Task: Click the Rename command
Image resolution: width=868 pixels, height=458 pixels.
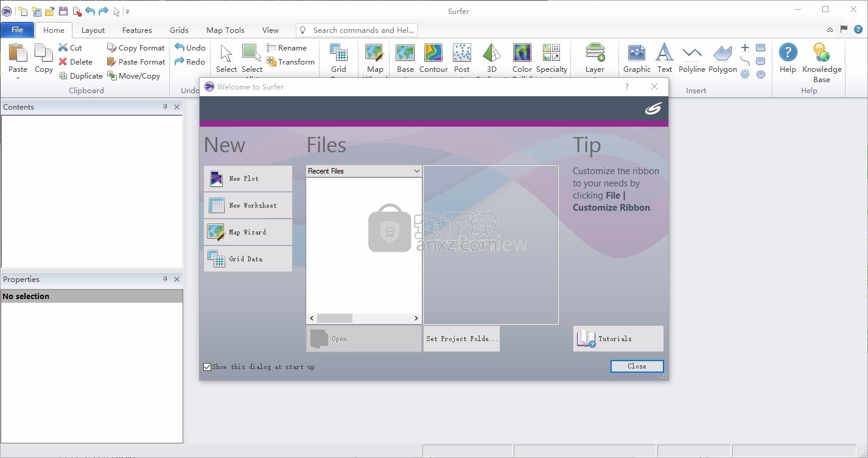Action: click(x=287, y=48)
